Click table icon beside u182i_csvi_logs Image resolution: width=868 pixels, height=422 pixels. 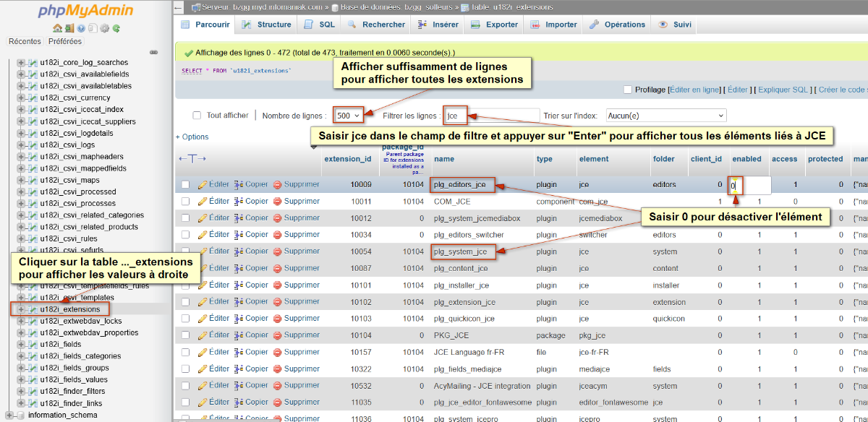[x=33, y=145]
